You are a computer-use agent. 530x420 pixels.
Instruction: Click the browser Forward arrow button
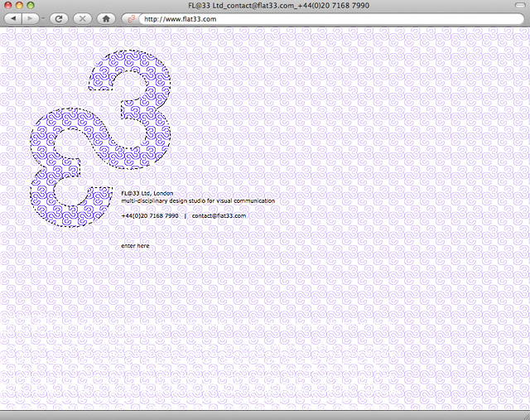pyautogui.click(x=30, y=18)
